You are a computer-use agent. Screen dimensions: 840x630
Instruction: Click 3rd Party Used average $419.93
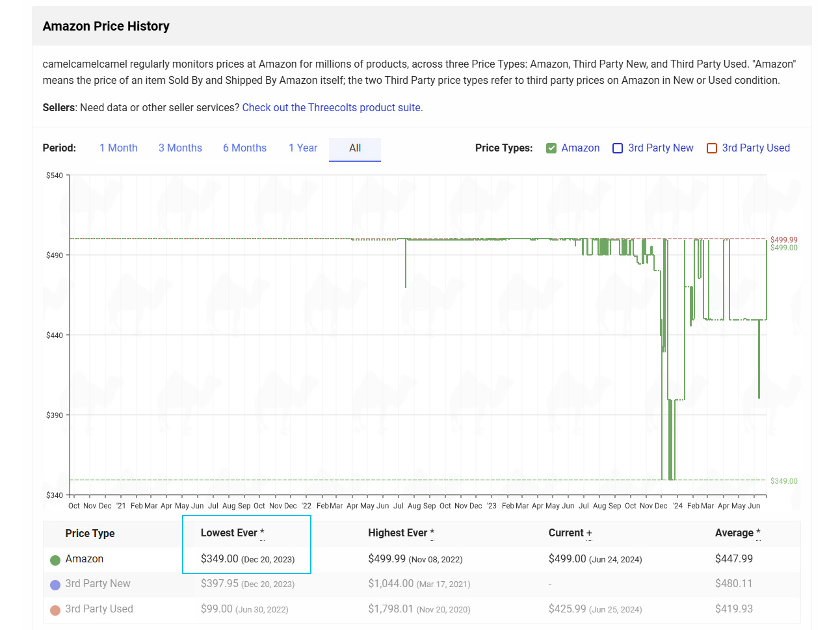coord(734,609)
